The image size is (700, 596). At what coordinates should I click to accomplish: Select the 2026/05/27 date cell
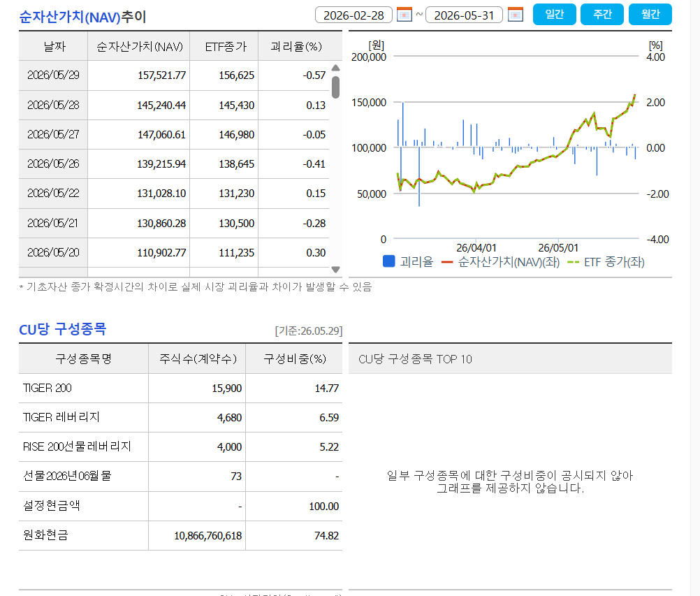[x=54, y=134]
